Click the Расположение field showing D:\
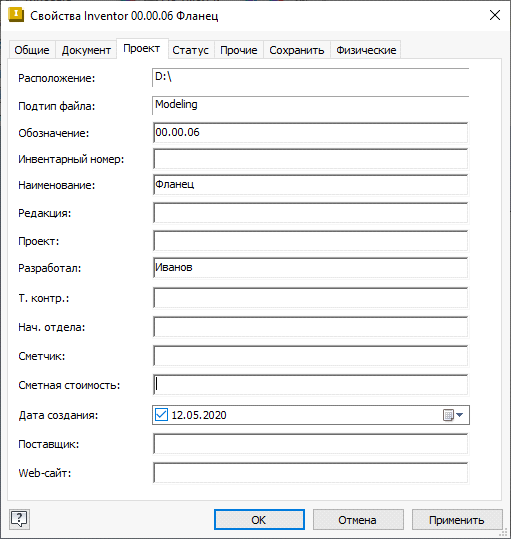 [310, 77]
